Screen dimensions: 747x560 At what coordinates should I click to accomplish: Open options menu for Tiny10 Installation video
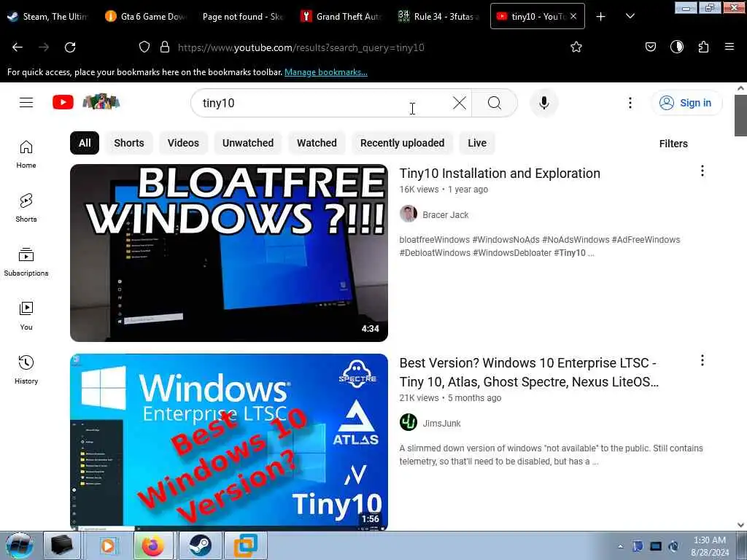coord(703,171)
